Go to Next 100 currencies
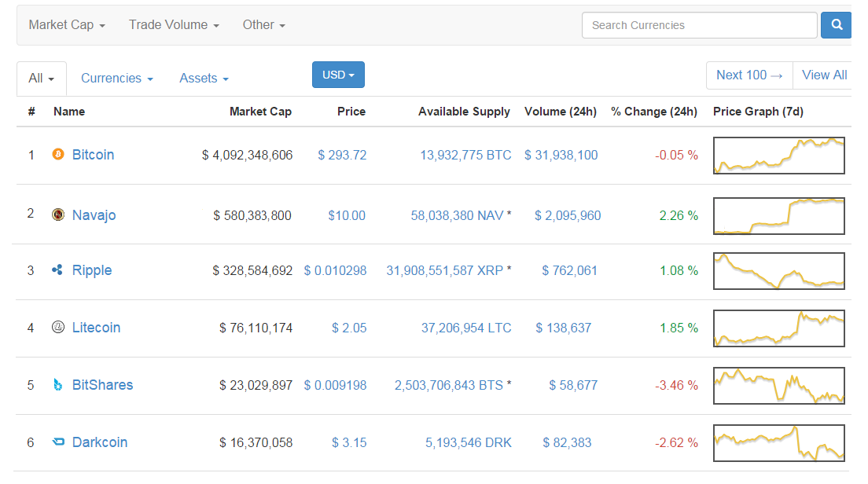This screenshot has height=484, width=868. point(749,75)
